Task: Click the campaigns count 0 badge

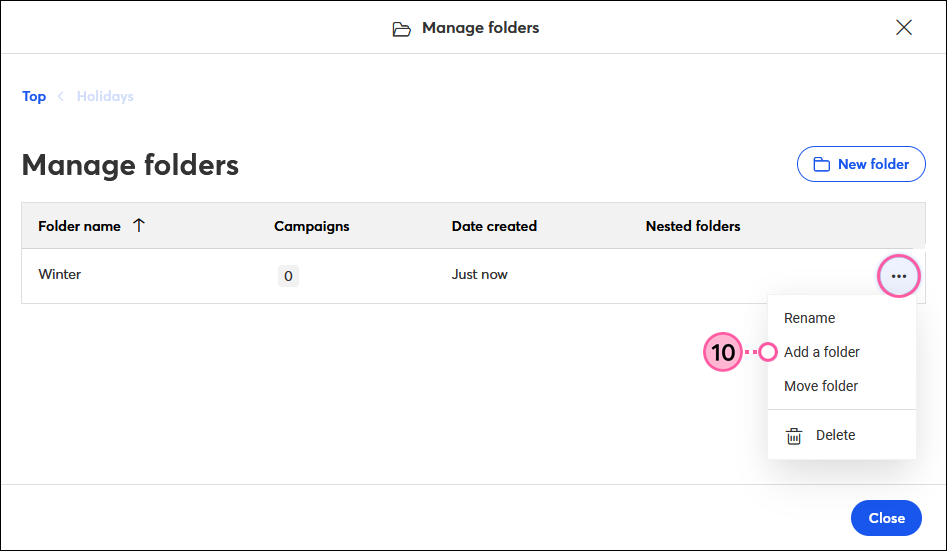Action: [288, 276]
